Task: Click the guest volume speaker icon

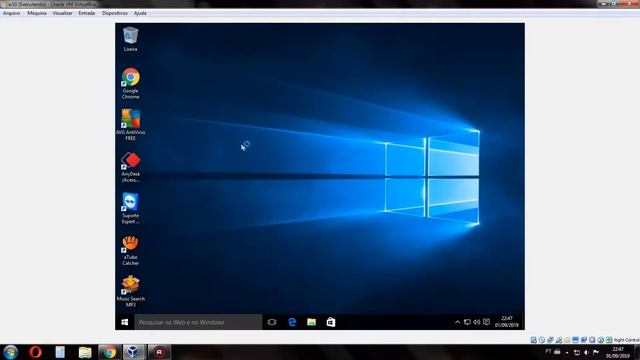Action: tap(477, 322)
